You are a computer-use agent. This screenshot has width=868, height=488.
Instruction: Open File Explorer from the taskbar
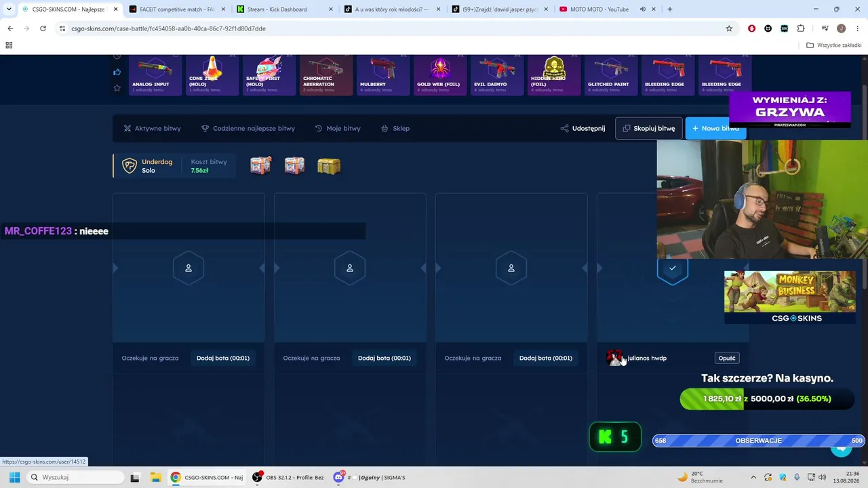point(155,477)
